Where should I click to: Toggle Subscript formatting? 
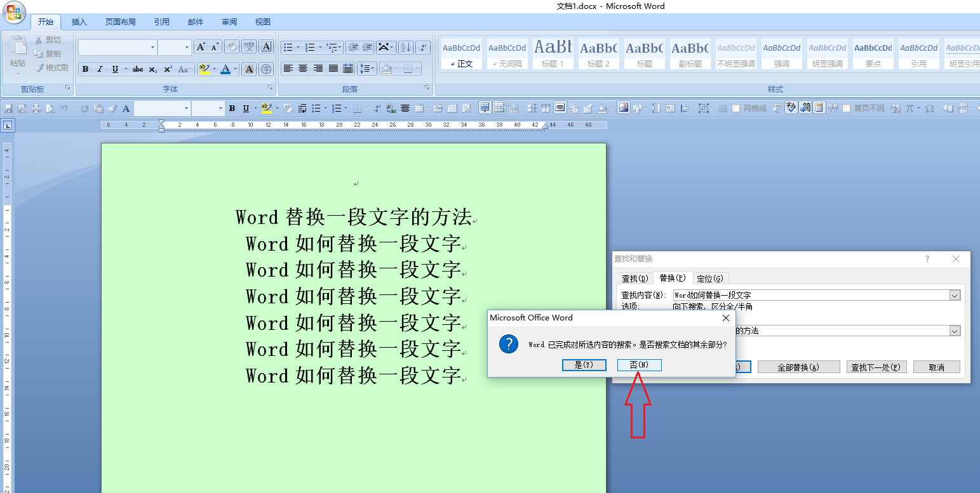click(153, 69)
